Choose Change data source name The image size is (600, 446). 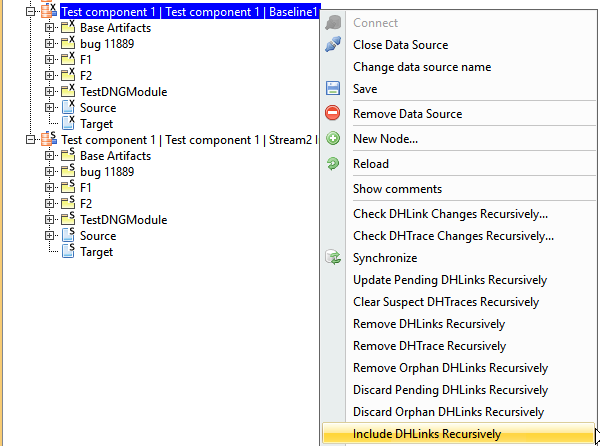(x=422, y=67)
